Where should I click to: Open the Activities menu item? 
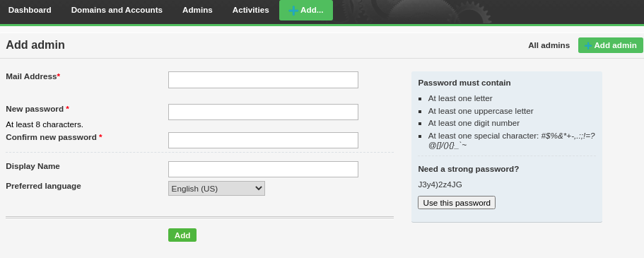[x=250, y=11]
